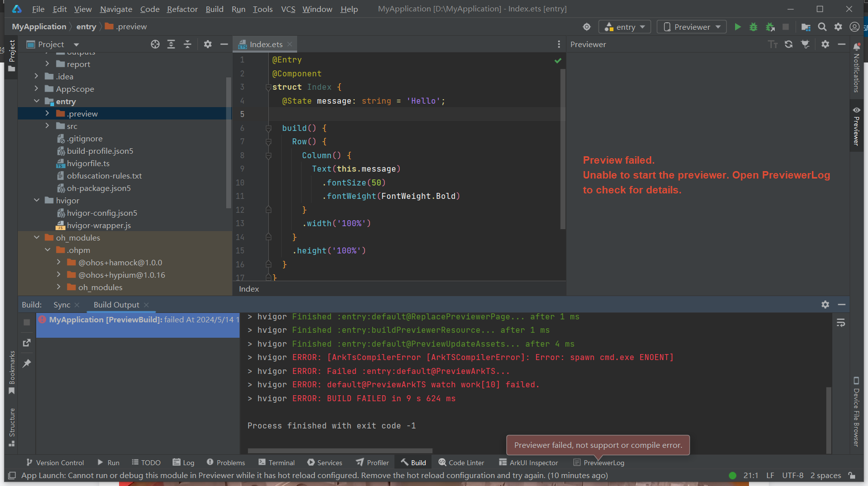Open Project panel options gear
The width and height of the screenshot is (868, 486).
208,44
